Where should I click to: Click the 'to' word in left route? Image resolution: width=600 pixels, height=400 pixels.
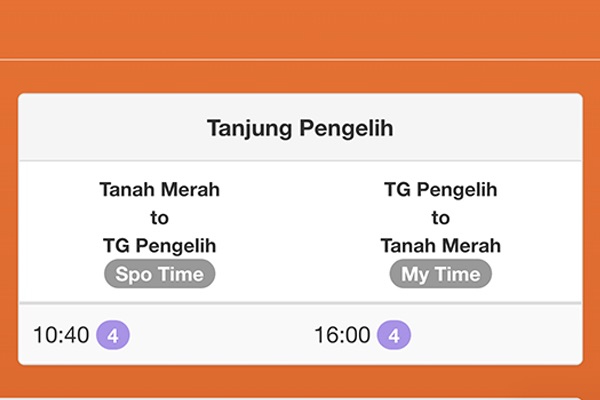(x=160, y=217)
